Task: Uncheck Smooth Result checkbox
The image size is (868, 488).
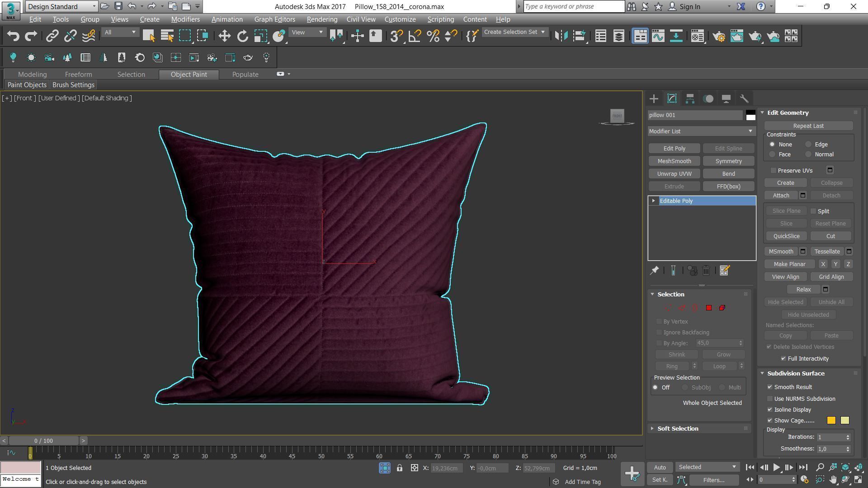Action: (x=770, y=387)
